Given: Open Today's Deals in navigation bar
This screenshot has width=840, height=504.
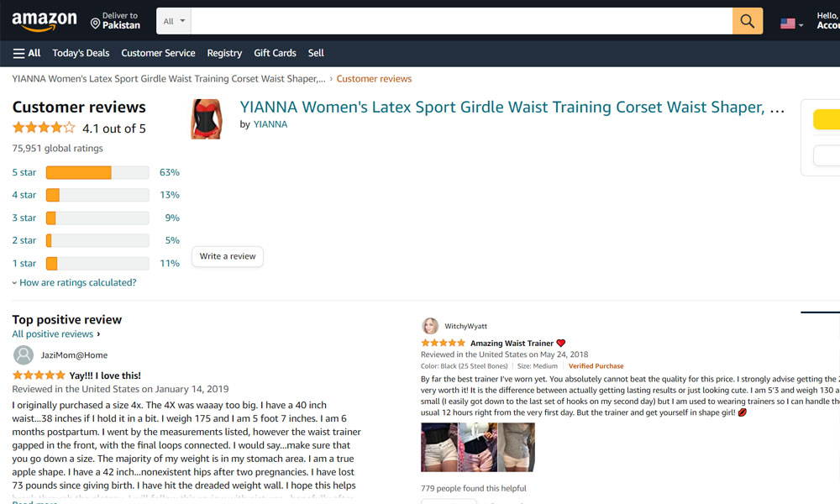Looking at the screenshot, I should pos(81,53).
